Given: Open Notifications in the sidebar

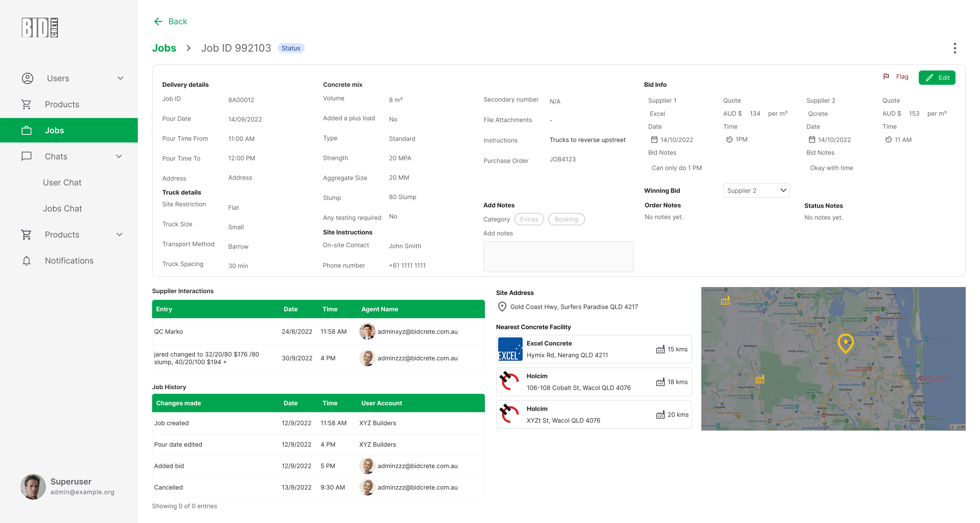Looking at the screenshot, I should click(69, 260).
